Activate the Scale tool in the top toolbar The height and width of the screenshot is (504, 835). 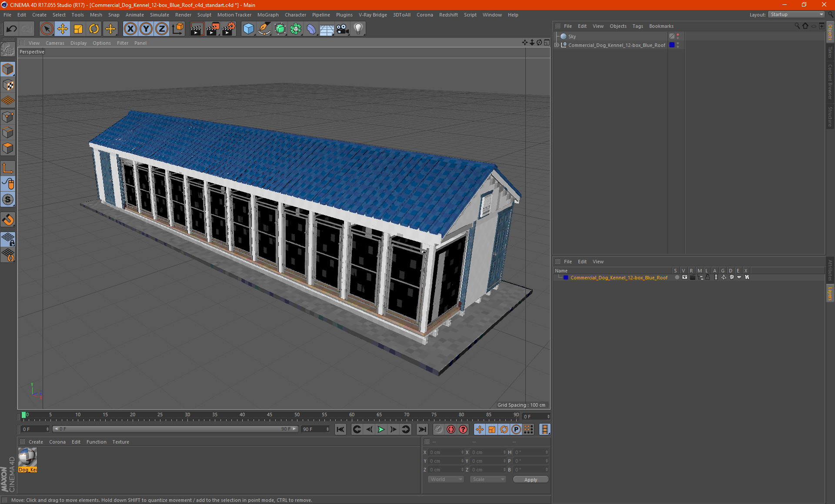click(x=78, y=29)
